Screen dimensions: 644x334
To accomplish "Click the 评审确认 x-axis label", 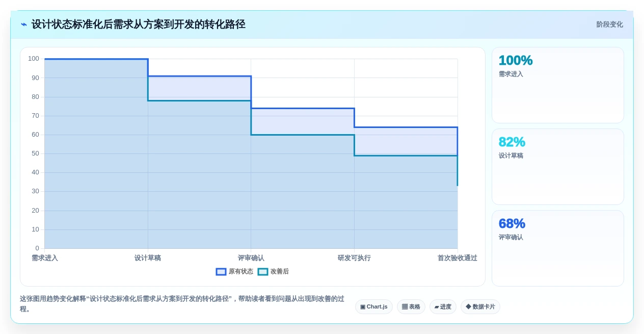I will [x=251, y=258].
